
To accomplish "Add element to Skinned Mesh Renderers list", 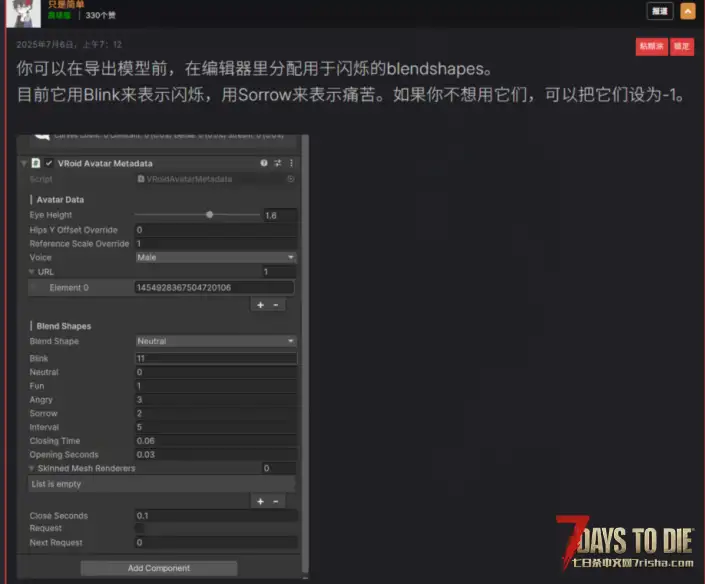I will [x=260, y=501].
